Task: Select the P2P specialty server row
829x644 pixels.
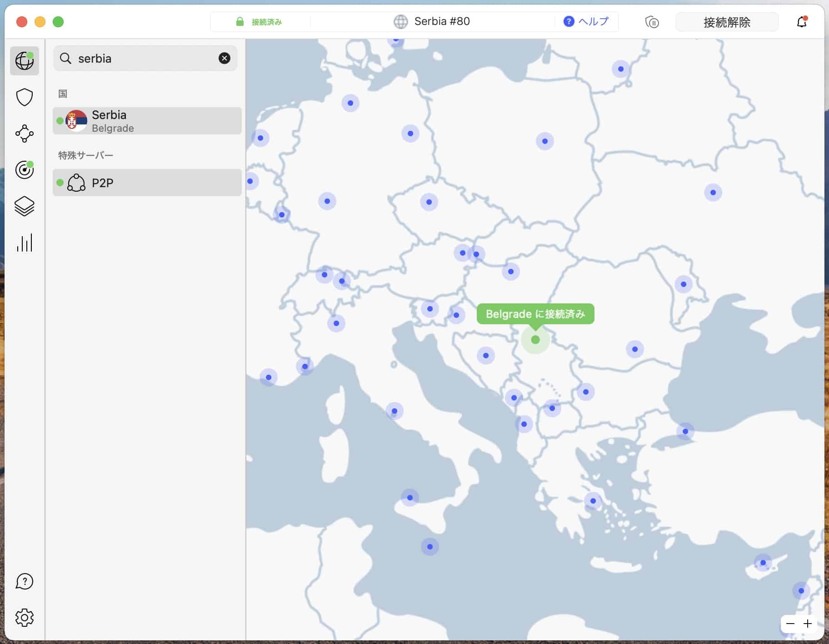Action: [x=147, y=183]
